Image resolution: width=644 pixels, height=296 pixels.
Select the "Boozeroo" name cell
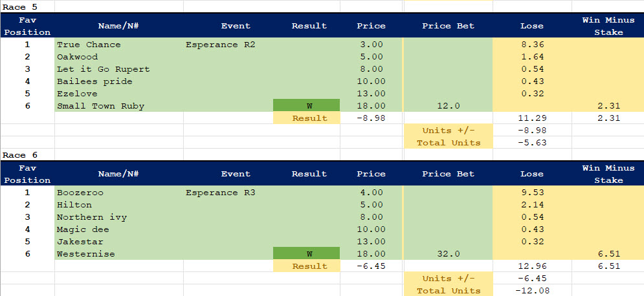click(80, 193)
